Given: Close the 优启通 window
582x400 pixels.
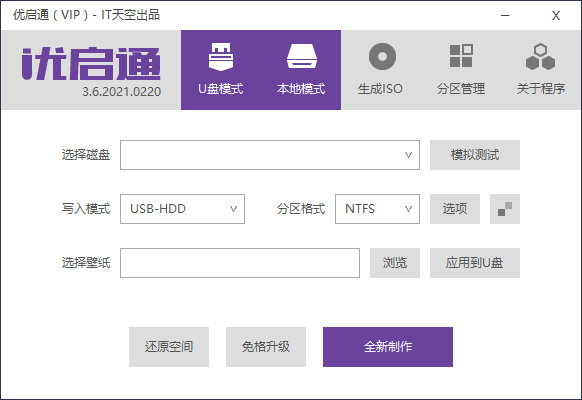Looking at the screenshot, I should pyautogui.click(x=556, y=15).
